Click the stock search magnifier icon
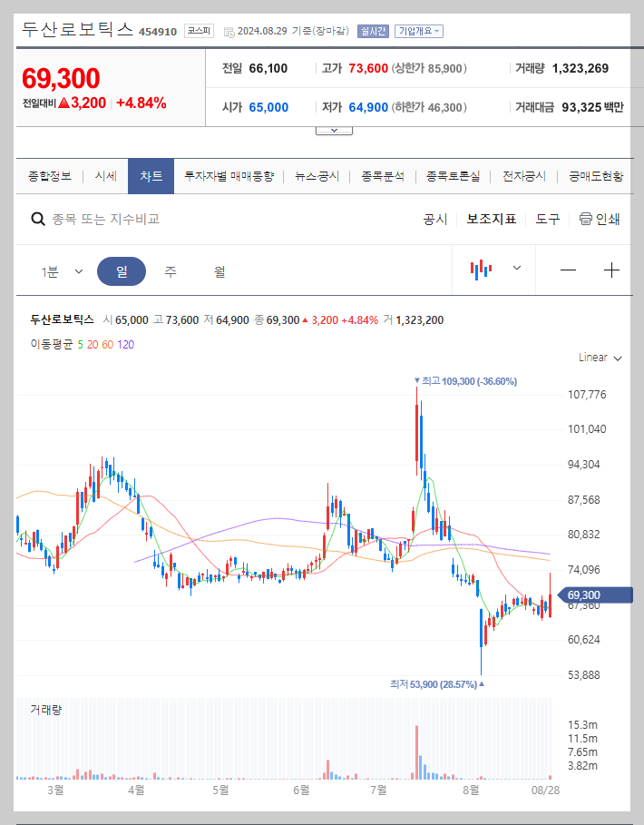This screenshot has width=644, height=825. [x=37, y=219]
